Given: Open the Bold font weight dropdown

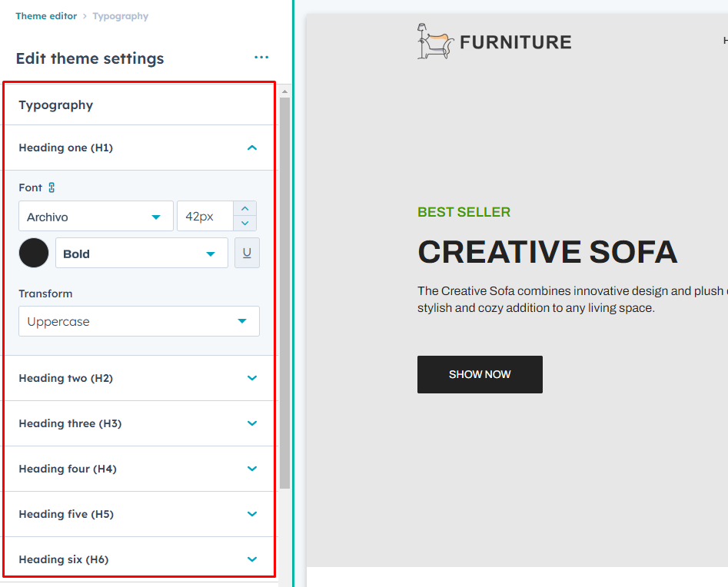Looking at the screenshot, I should pyautogui.click(x=141, y=254).
